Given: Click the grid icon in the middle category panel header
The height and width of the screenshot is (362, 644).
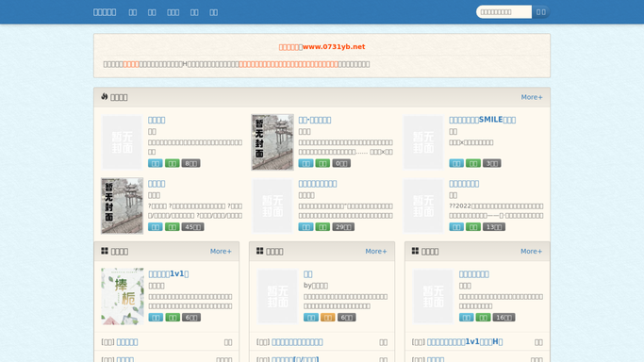Looking at the screenshot, I should 260,251.
